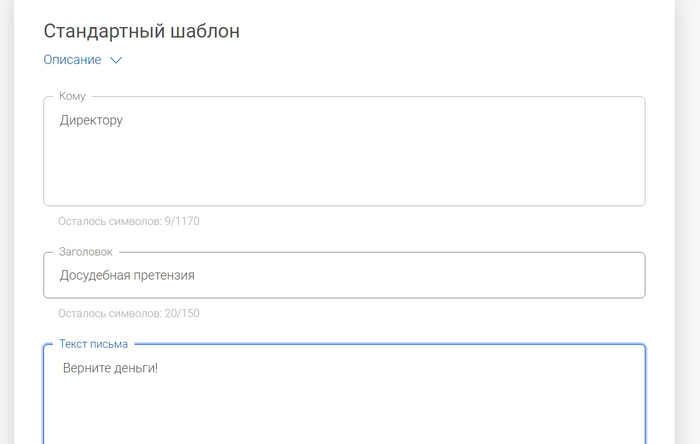Click the word Верните in letter text
Screen dimensions: 700x444
(87, 369)
